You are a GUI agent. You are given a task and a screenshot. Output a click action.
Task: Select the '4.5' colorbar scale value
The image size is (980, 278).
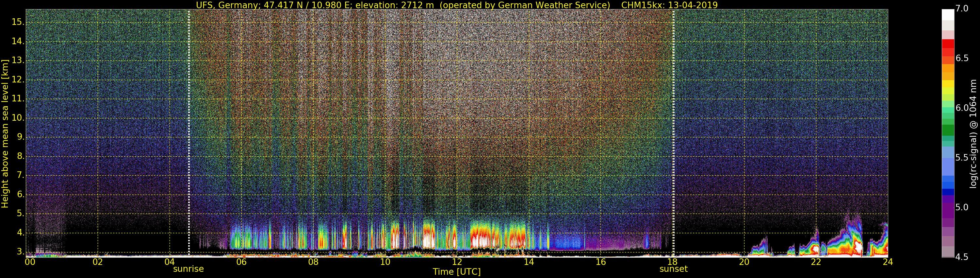click(962, 257)
